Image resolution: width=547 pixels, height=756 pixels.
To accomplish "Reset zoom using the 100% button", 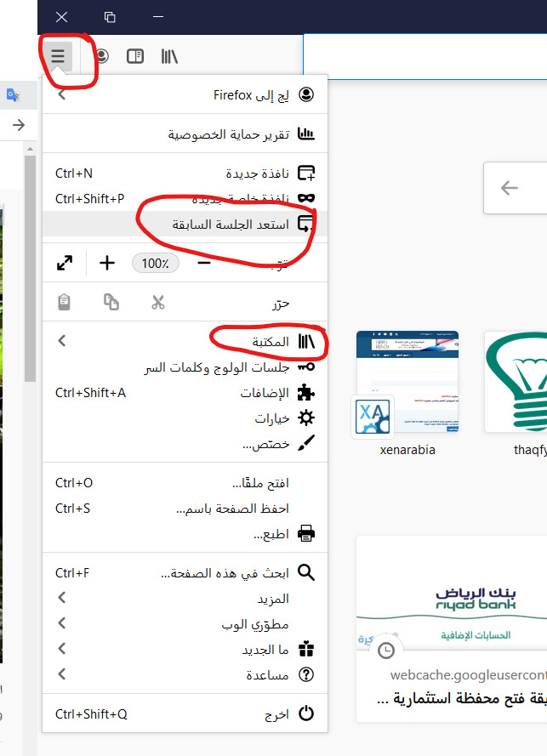I will (x=155, y=264).
